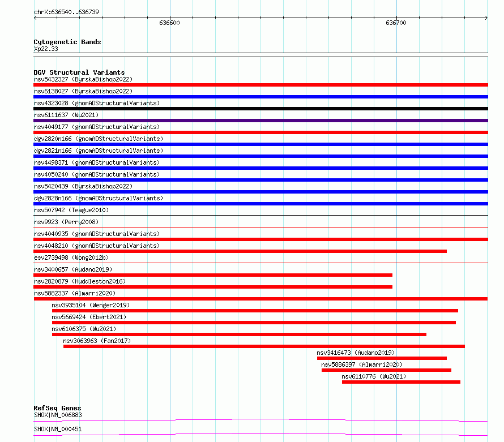The height and width of the screenshot is (442, 504).
Task: Click the thin line under nsv507942
Action: click(x=260, y=215)
